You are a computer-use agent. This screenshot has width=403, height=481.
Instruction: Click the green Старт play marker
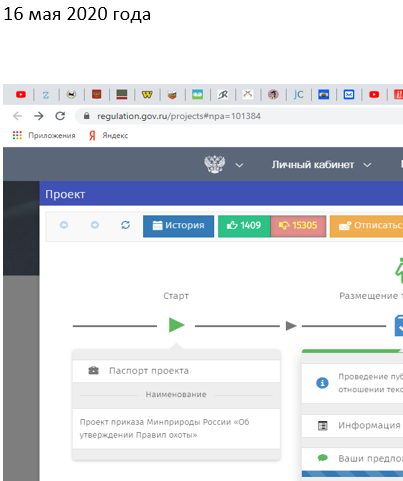pyautogui.click(x=176, y=325)
